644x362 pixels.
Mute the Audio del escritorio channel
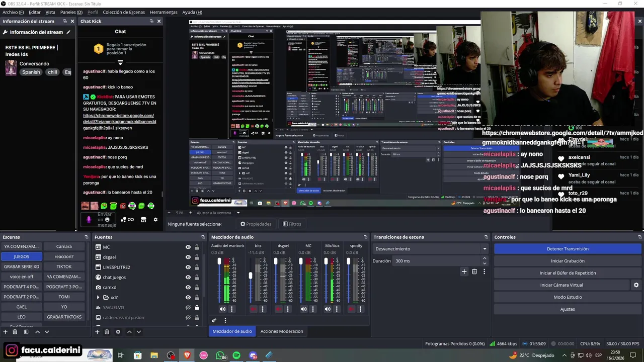(222, 309)
